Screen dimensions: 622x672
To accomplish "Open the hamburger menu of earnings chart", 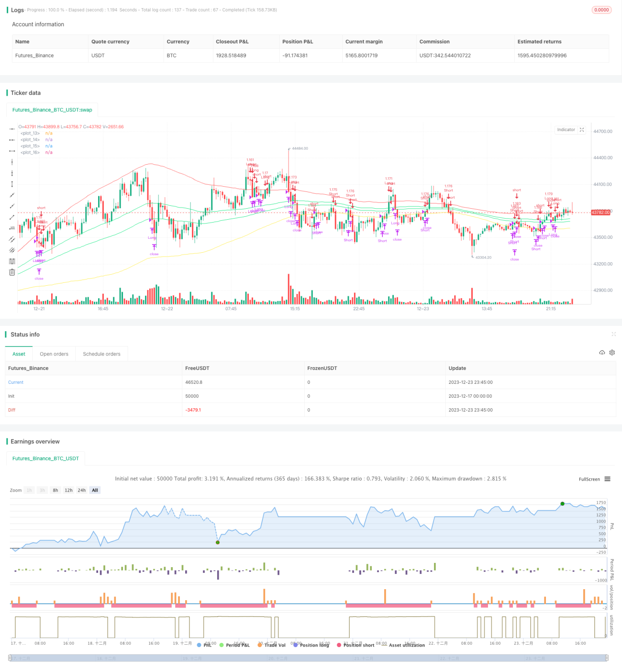I will click(x=607, y=479).
